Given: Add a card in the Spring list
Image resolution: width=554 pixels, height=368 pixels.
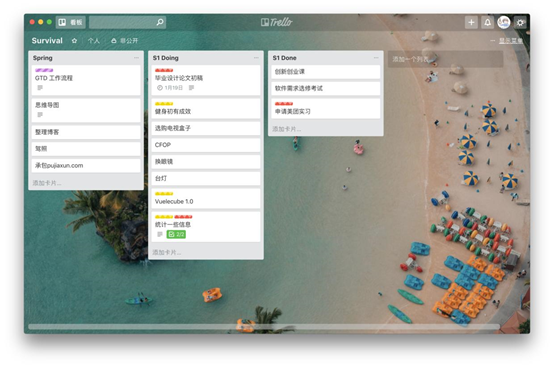Looking at the screenshot, I should [47, 183].
